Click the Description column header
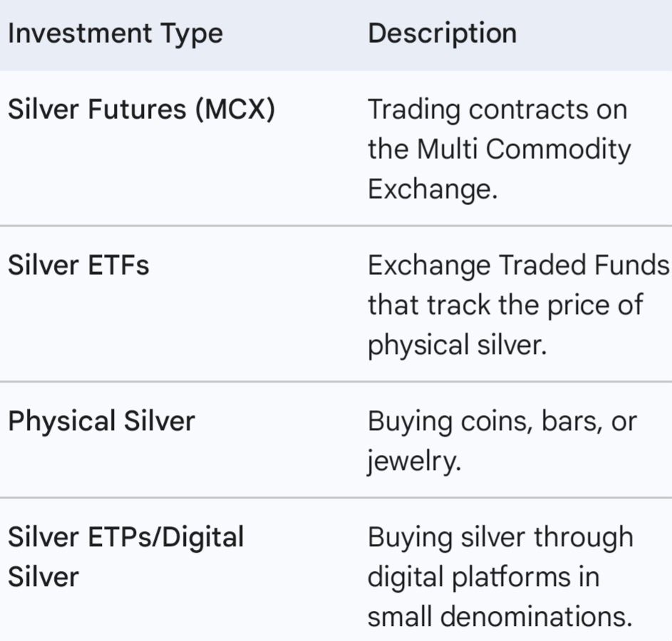 click(x=442, y=33)
